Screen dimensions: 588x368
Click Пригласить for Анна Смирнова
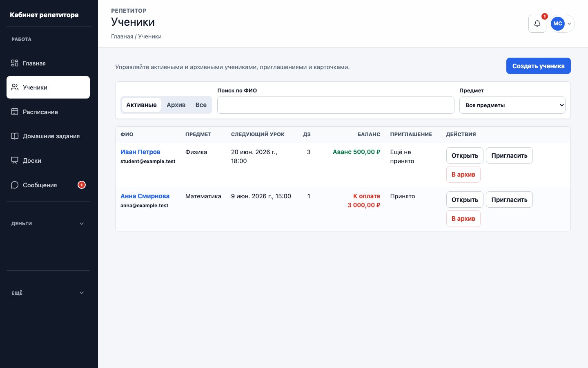pos(509,200)
